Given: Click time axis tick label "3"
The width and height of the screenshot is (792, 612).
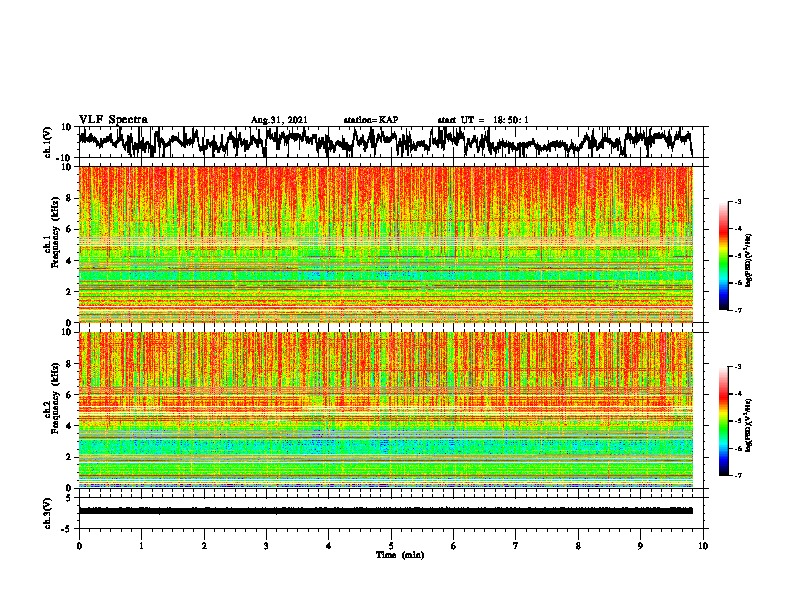Looking at the screenshot, I should pos(266,546).
